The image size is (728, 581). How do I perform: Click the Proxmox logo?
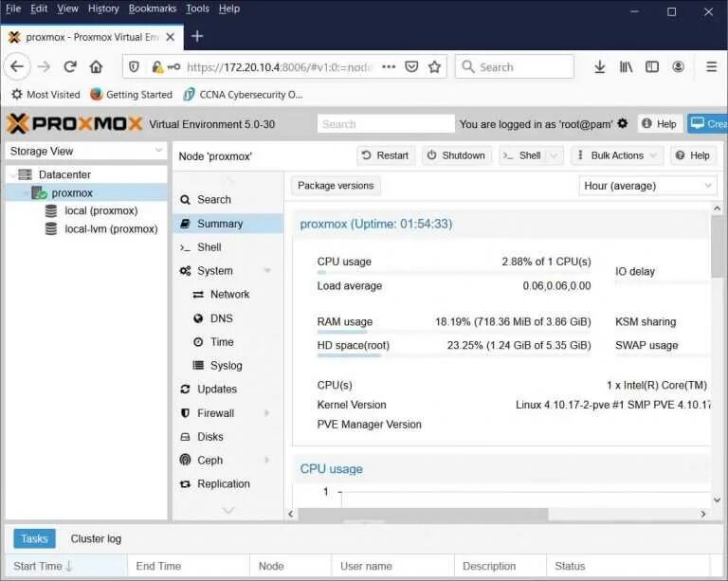coord(74,124)
